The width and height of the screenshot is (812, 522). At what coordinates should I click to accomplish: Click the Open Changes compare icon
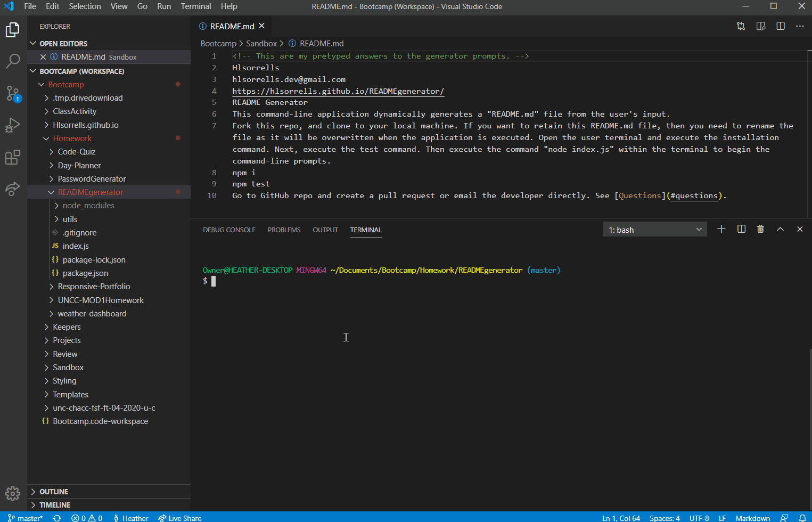tap(741, 26)
